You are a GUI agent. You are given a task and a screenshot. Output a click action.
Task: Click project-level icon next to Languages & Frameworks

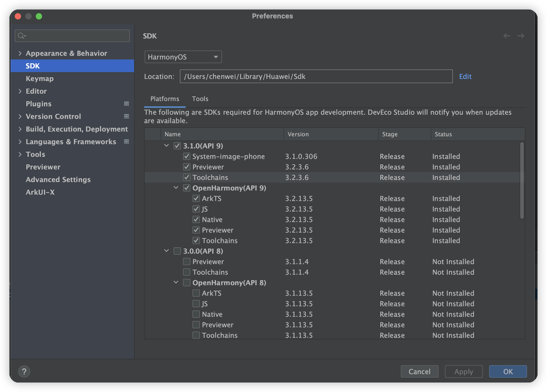[126, 142]
